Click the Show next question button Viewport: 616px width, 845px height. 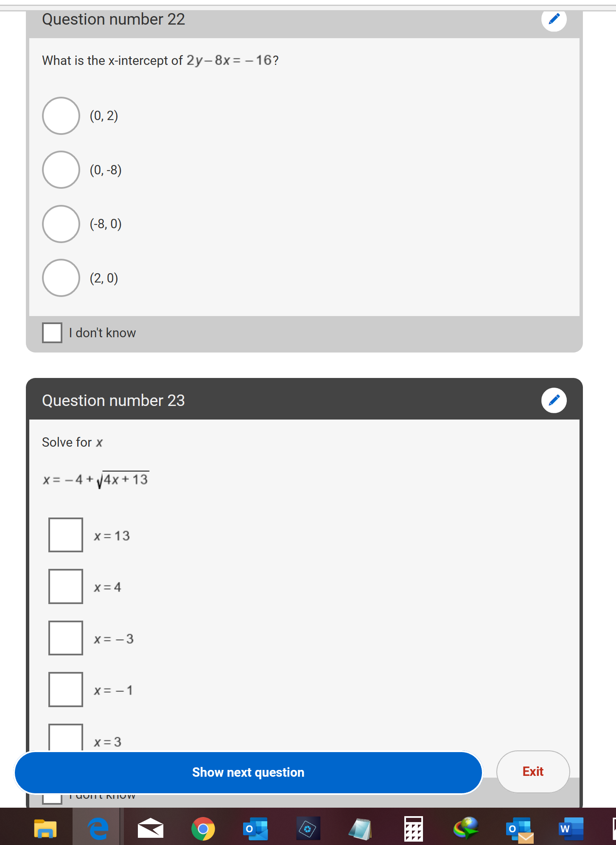249,772
